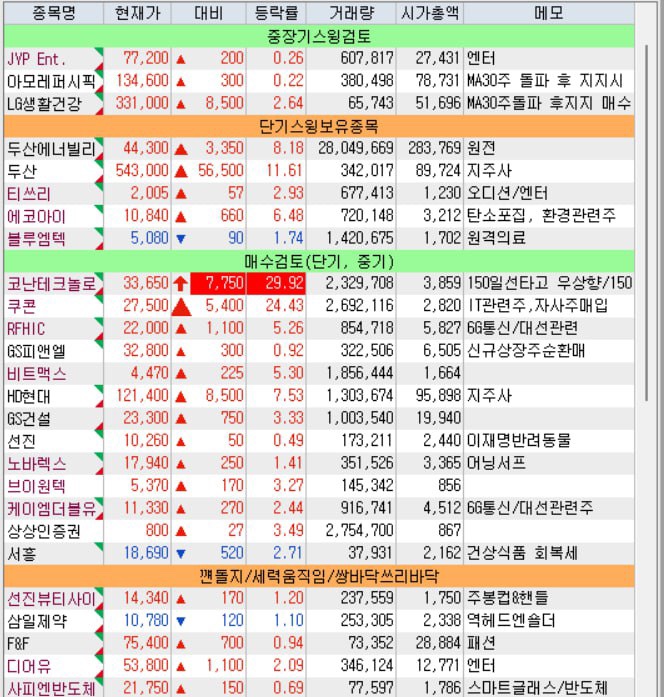Click the red up triangle for 두산

pyautogui.click(x=181, y=172)
